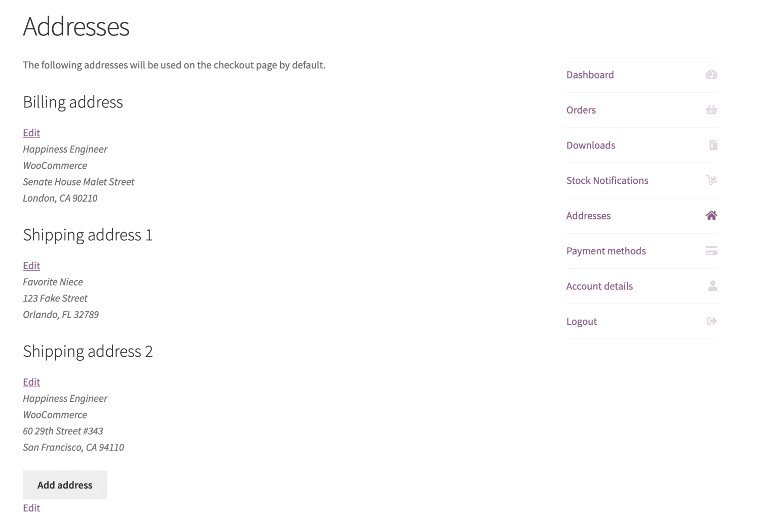The width and height of the screenshot is (760, 532).
Task: Open the Dashboard menu entry
Action: pyautogui.click(x=590, y=74)
